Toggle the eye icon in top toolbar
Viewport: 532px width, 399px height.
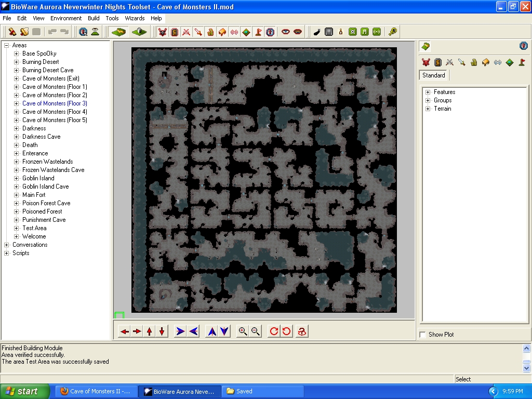click(x=285, y=32)
